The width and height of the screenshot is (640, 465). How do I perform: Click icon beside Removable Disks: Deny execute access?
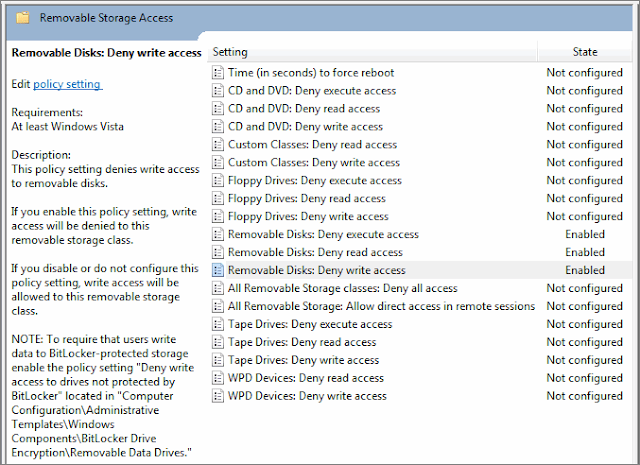(218, 234)
